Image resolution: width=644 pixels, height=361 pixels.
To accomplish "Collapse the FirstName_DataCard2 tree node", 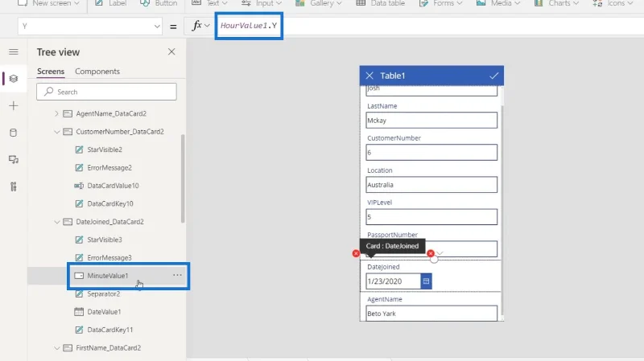I will click(56, 348).
